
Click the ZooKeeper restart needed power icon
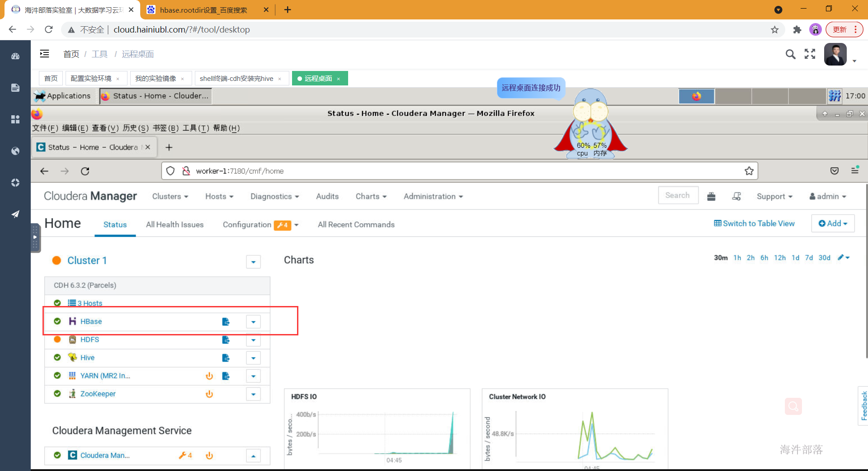(x=209, y=394)
